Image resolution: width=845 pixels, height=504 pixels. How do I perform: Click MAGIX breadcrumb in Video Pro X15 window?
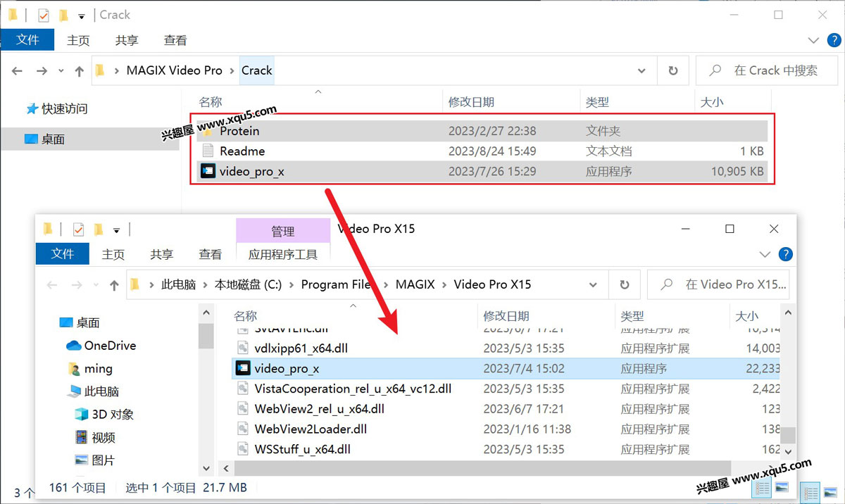(415, 284)
